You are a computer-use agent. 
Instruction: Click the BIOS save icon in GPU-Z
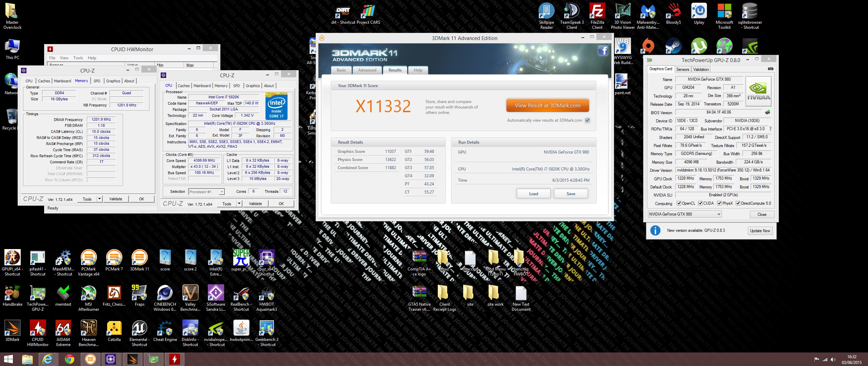(768, 112)
